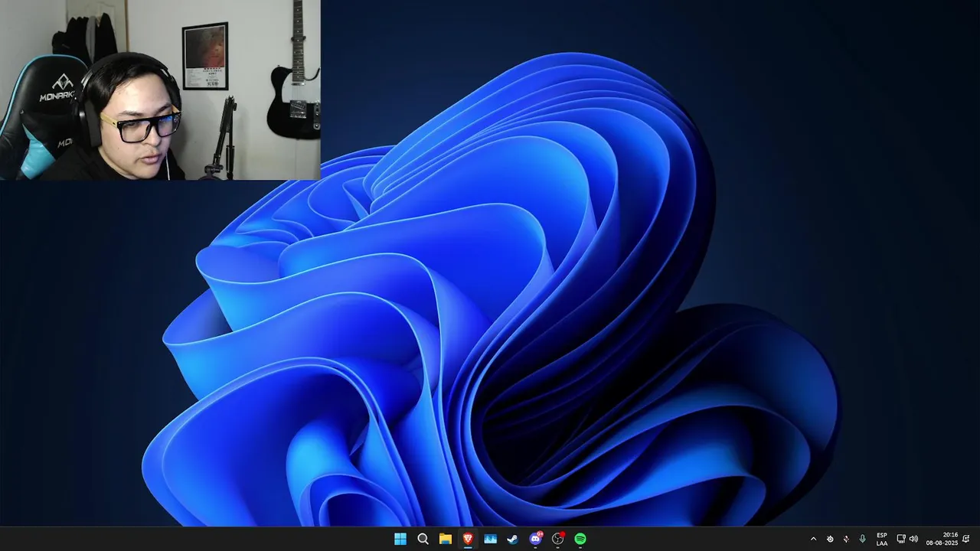
Task: Switch to Brave browser in taskbar
Action: click(x=468, y=539)
